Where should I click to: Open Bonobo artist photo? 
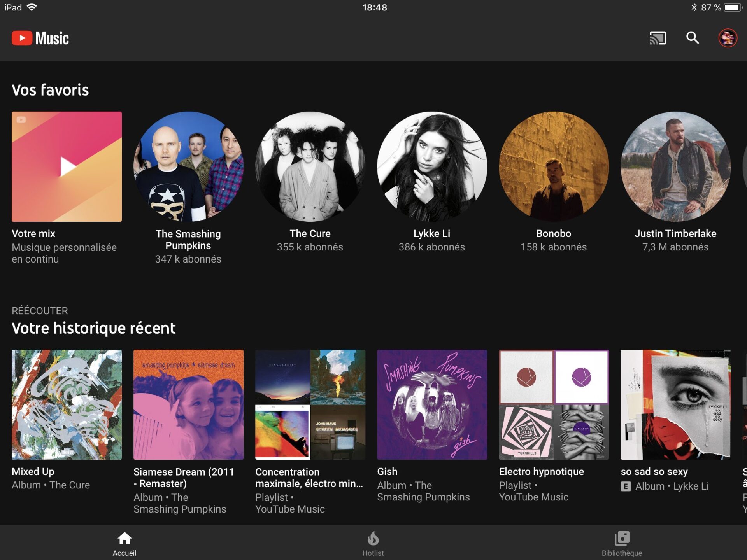tap(554, 166)
